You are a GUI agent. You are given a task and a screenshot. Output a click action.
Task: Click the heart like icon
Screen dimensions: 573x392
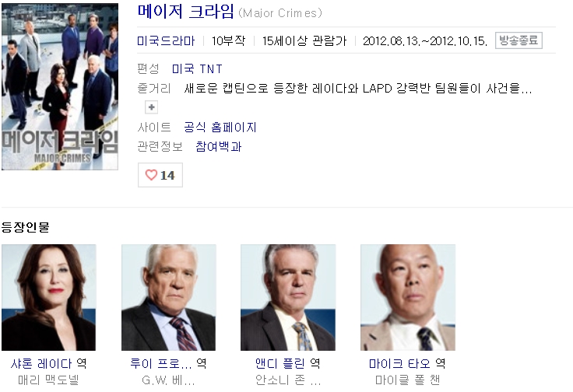pos(151,175)
